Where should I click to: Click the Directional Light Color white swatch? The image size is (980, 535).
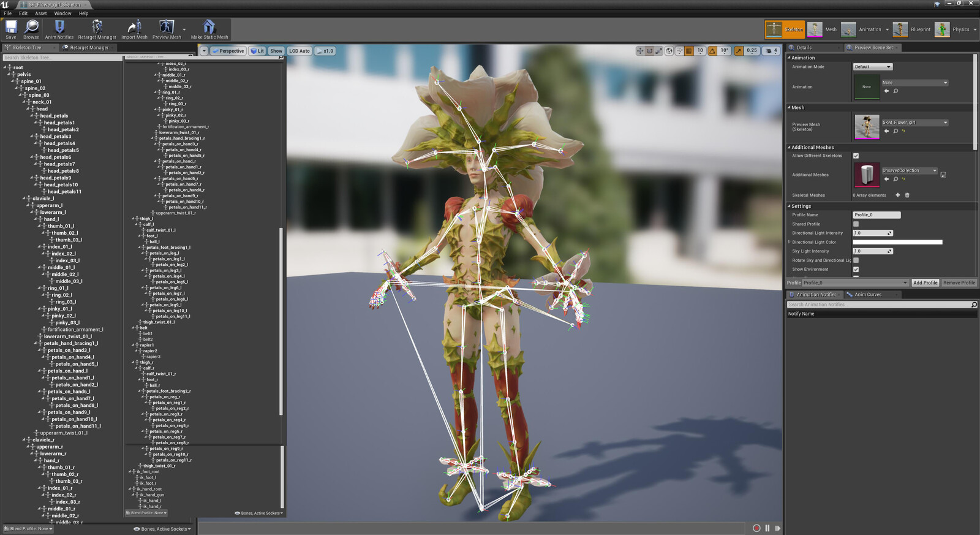(x=897, y=242)
